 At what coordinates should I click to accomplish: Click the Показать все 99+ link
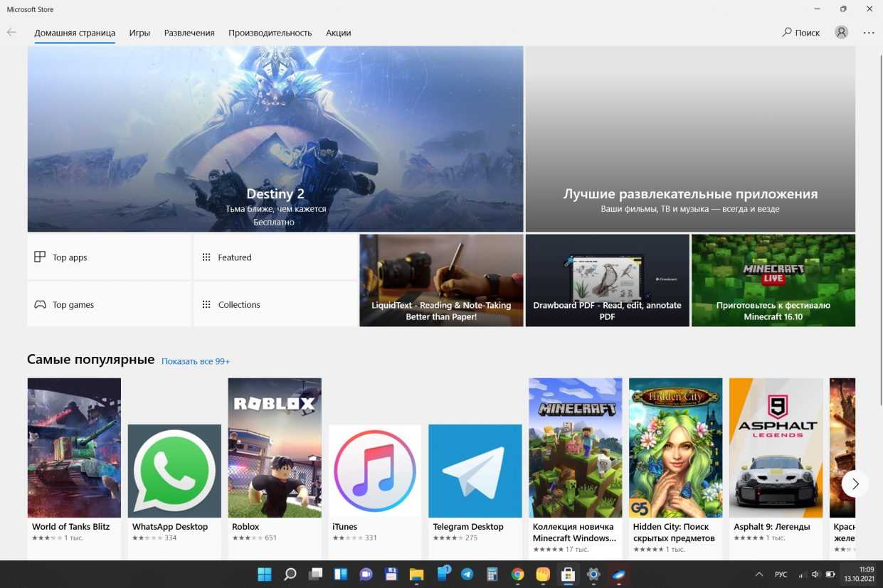[x=196, y=361]
